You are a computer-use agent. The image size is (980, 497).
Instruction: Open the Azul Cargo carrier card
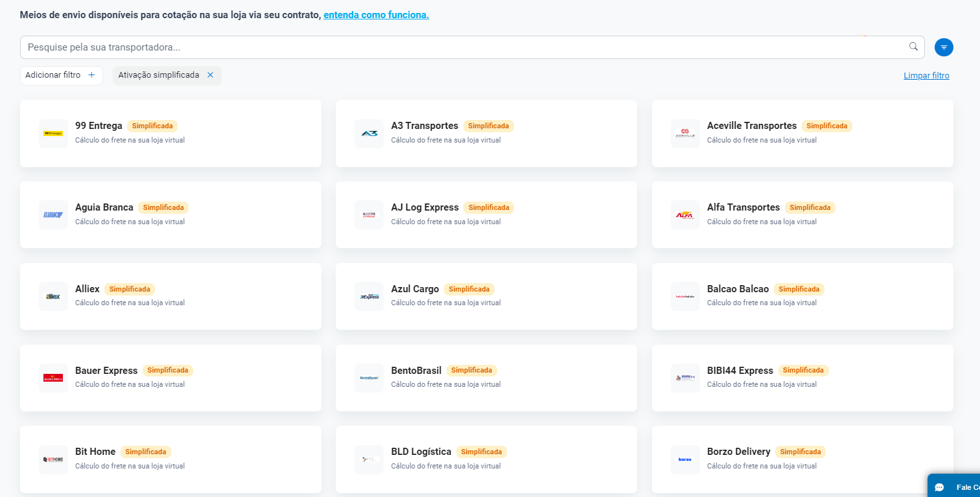[x=486, y=296]
